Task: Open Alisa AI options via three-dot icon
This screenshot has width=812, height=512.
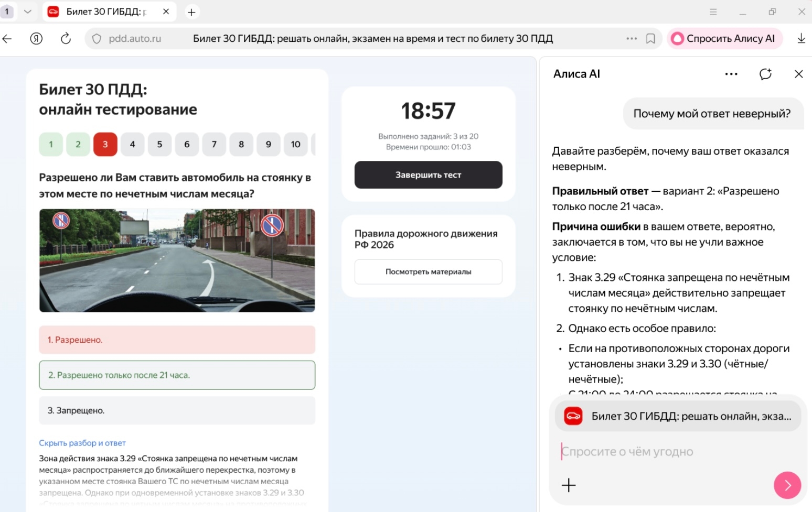Action: (731, 74)
